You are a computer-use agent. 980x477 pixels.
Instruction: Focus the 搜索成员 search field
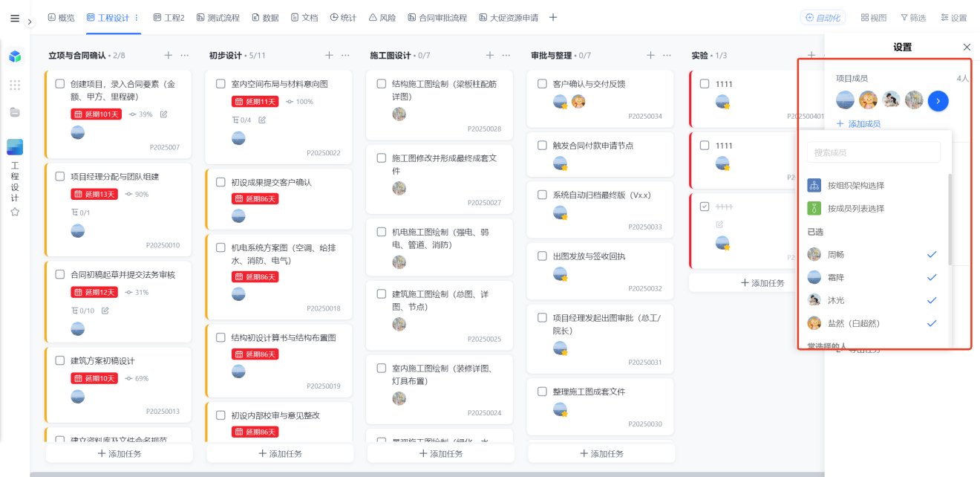coord(873,152)
